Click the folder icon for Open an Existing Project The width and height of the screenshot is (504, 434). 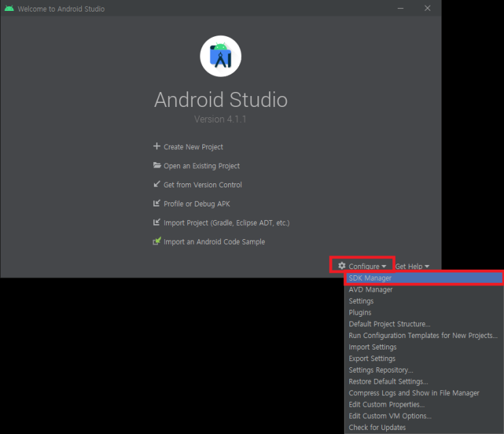(x=157, y=166)
